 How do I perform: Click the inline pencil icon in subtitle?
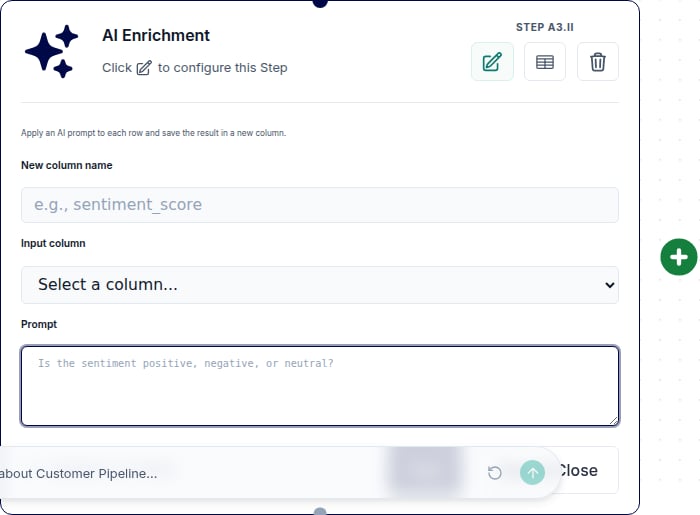tap(144, 68)
